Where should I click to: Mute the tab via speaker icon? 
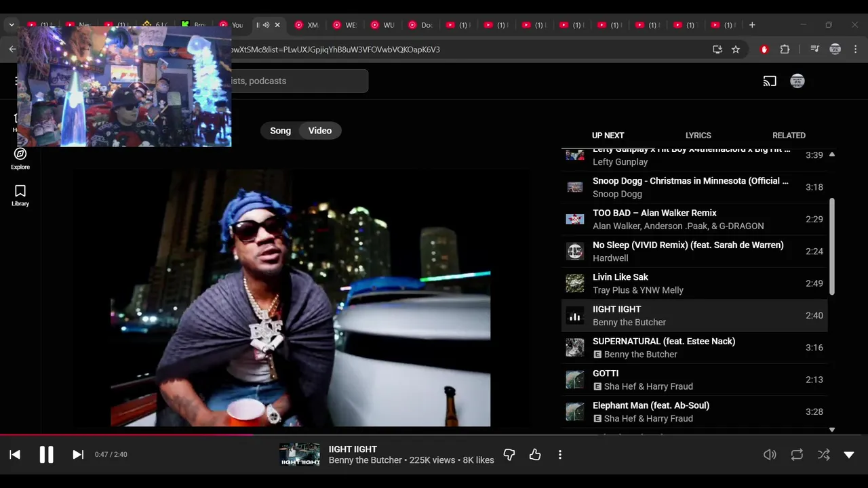266,25
